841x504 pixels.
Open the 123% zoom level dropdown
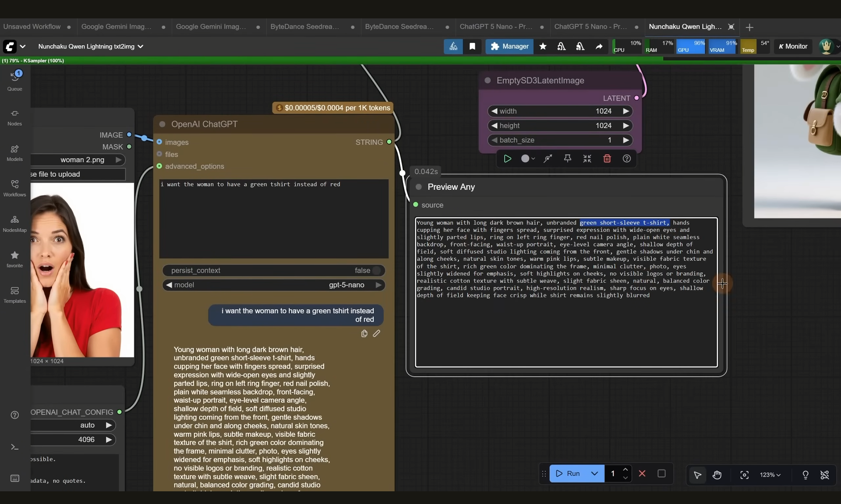tap(770, 475)
